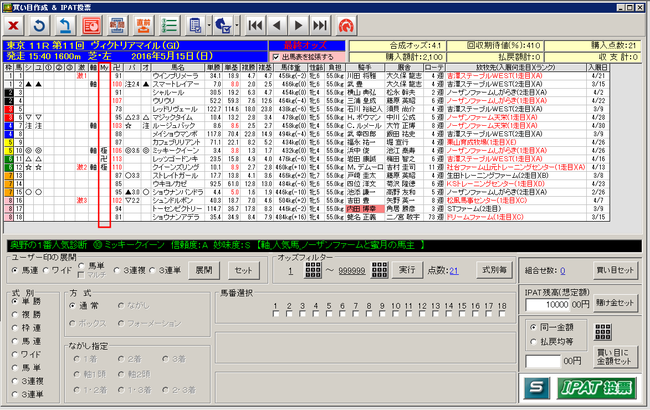
Task: Check horse number 10 in 馬番選択
Action: click(x=395, y=314)
